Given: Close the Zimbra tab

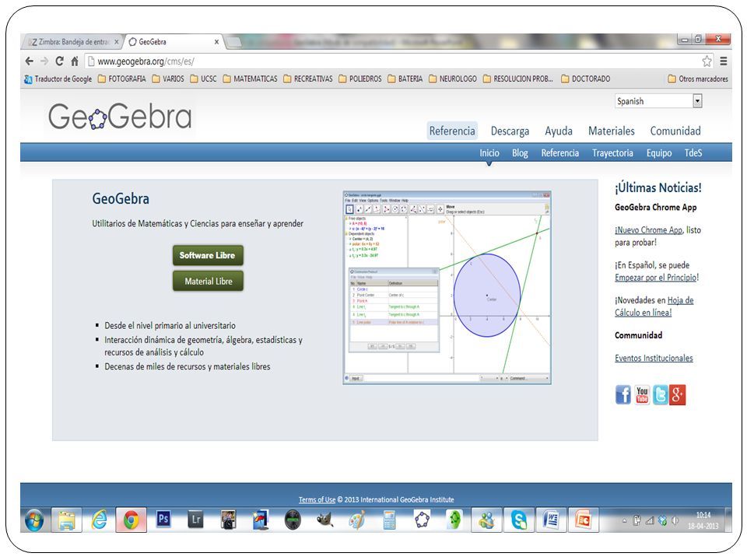Looking at the screenshot, I should [116, 42].
